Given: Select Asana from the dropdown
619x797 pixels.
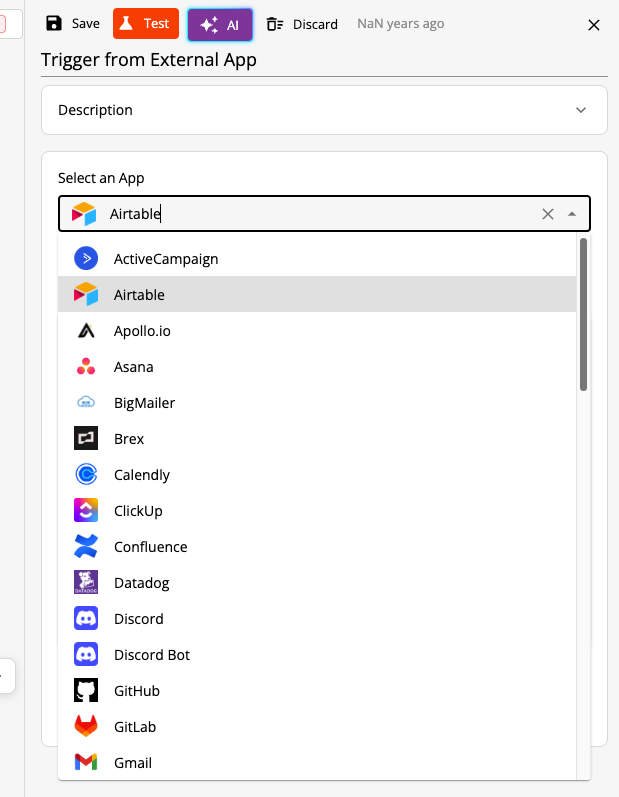Looking at the screenshot, I should 317,366.
